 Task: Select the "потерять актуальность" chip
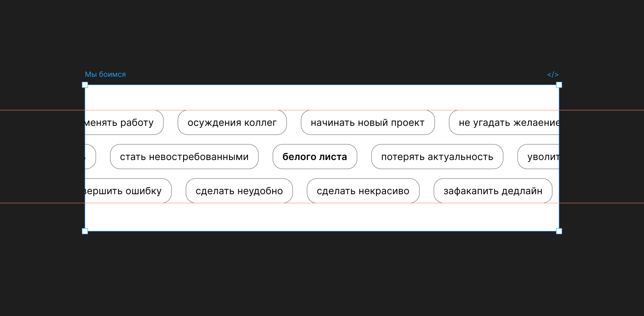tap(437, 157)
